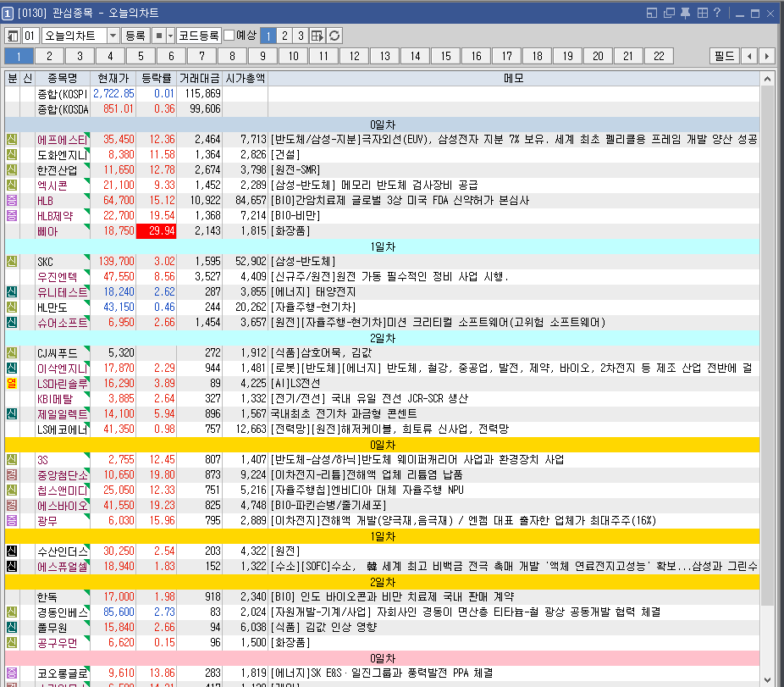Click the 엑시콘 memo about 메모리 반도체 검사장비
Screen dimensions: 784x687
click(374, 186)
